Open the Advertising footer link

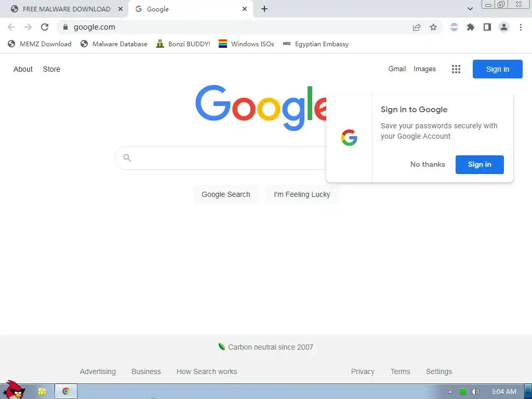pyautogui.click(x=98, y=371)
